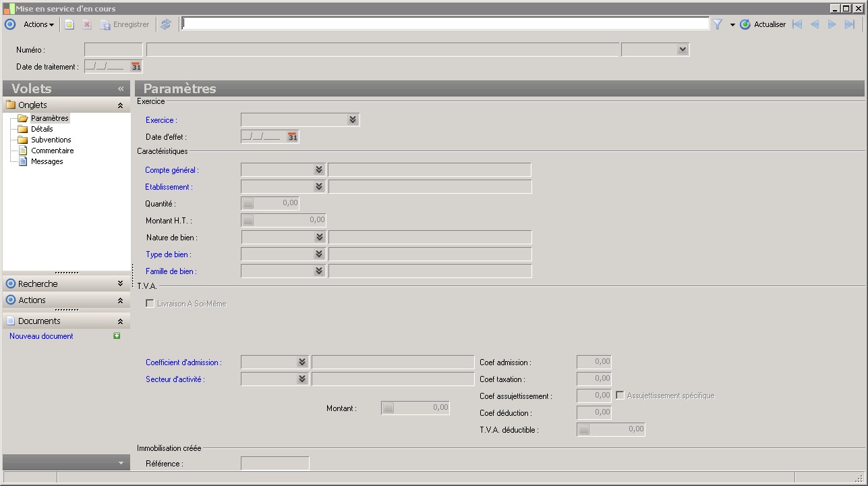
Task: Enable the Assujettissement spécifique checkbox
Action: point(620,396)
